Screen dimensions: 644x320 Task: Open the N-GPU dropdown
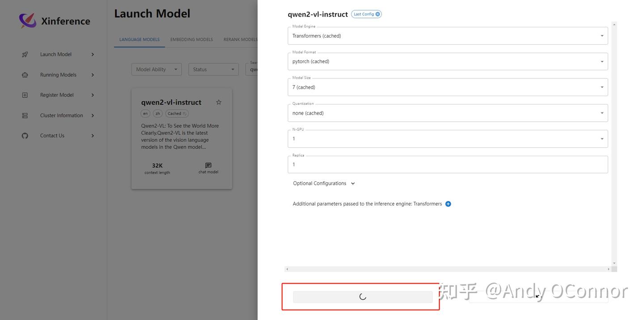602,138
